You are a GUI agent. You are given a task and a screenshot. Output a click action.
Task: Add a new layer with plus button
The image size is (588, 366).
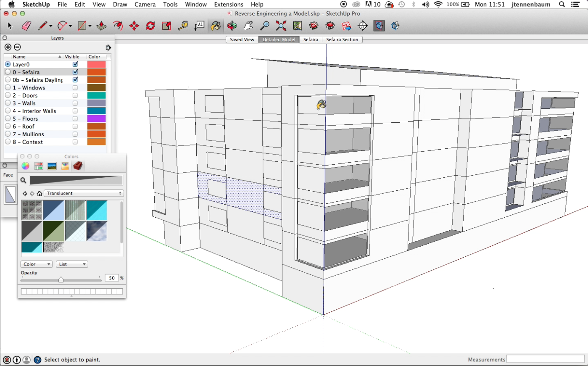(8, 47)
